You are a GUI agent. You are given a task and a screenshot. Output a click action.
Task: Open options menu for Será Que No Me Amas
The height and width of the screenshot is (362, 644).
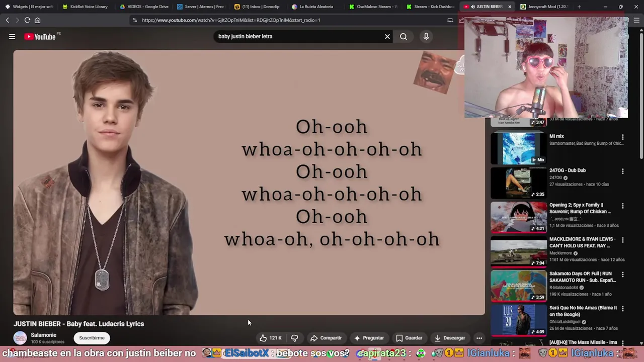623,309
